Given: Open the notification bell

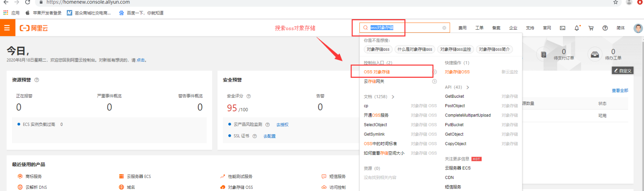Looking at the screenshot, I should [x=577, y=28].
